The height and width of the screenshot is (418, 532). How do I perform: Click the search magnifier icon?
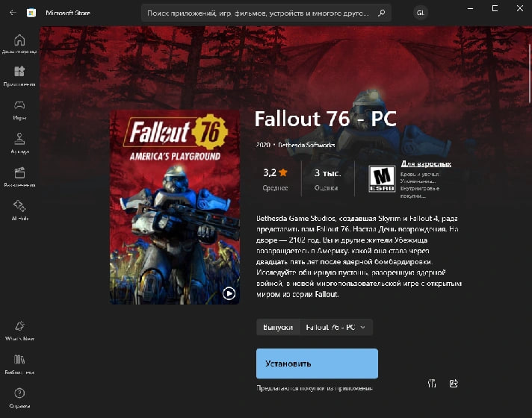(x=381, y=13)
